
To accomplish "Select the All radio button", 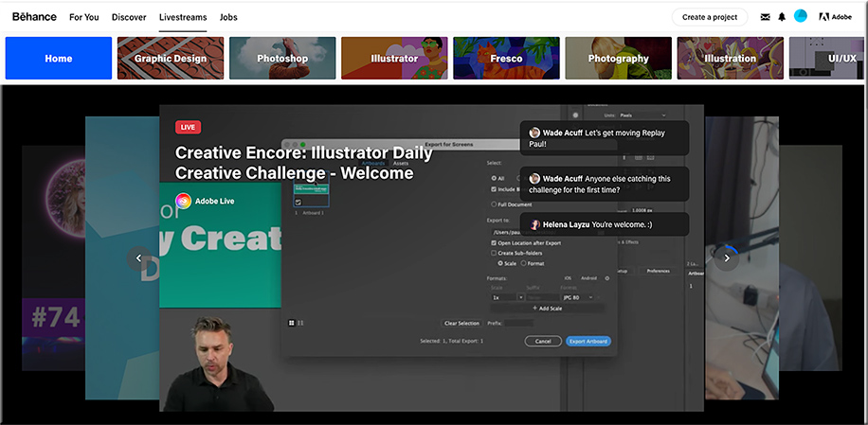I will 494,179.
